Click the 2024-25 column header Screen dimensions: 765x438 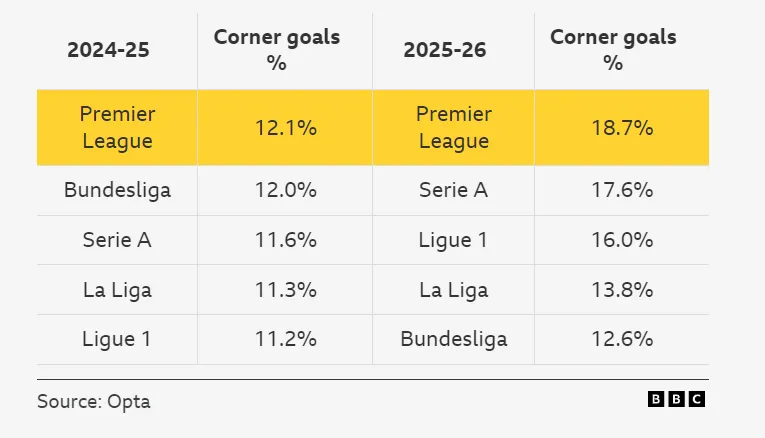tap(108, 50)
